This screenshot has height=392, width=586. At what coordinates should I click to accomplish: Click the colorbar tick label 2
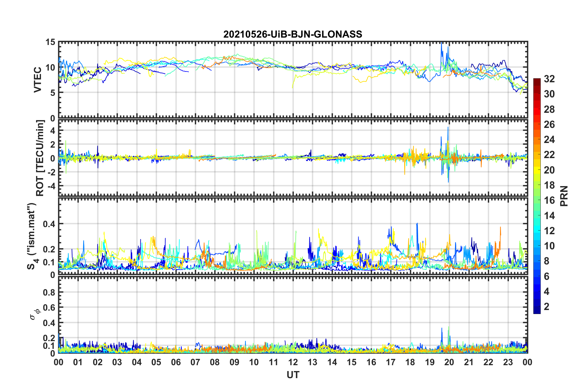[547, 306]
